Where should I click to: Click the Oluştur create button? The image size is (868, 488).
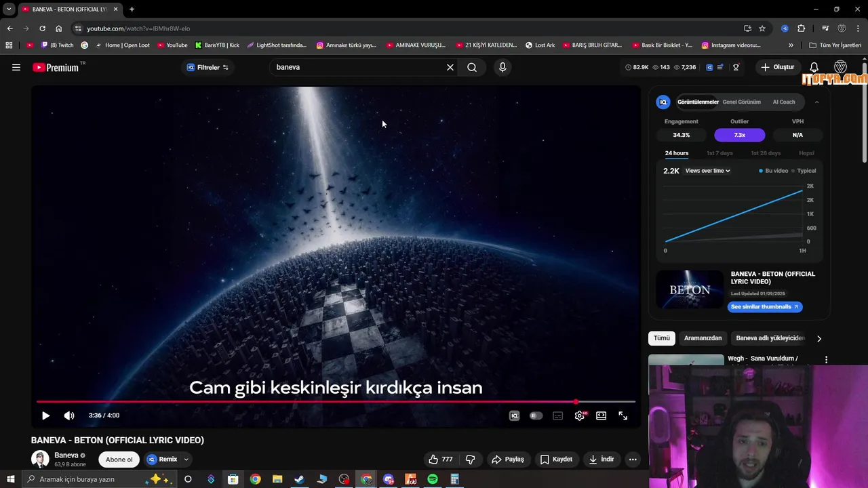(x=777, y=67)
